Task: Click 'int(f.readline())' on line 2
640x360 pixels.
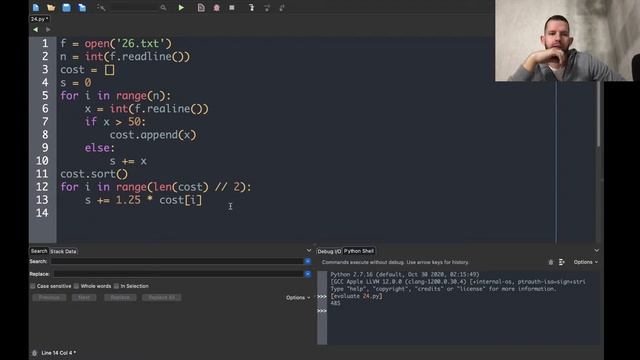Action: coord(138,57)
